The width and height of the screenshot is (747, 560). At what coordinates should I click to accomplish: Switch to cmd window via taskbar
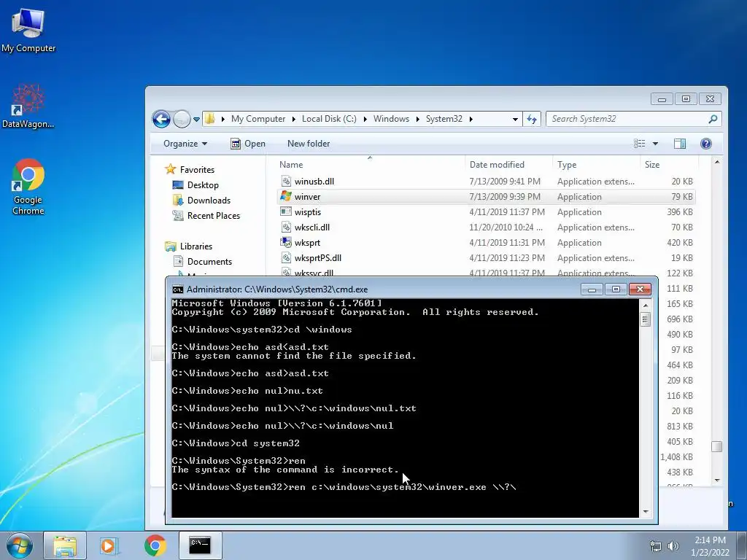200,545
